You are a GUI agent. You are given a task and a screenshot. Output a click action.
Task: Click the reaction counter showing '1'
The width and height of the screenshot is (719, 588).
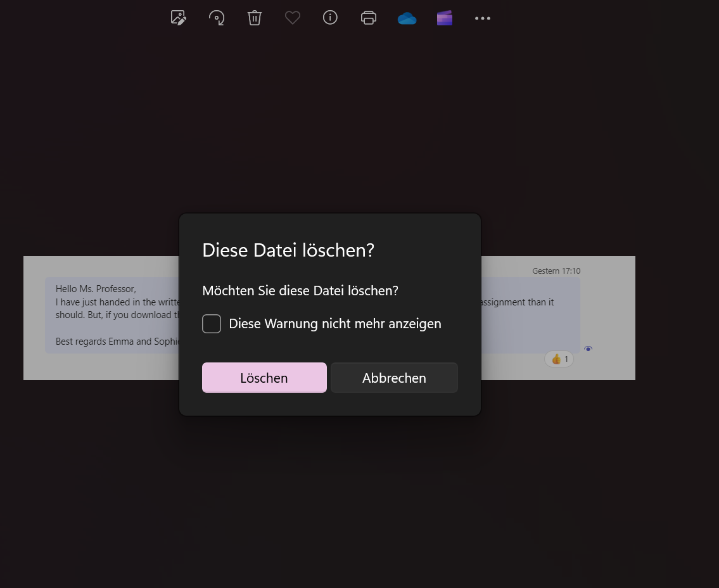click(567, 359)
